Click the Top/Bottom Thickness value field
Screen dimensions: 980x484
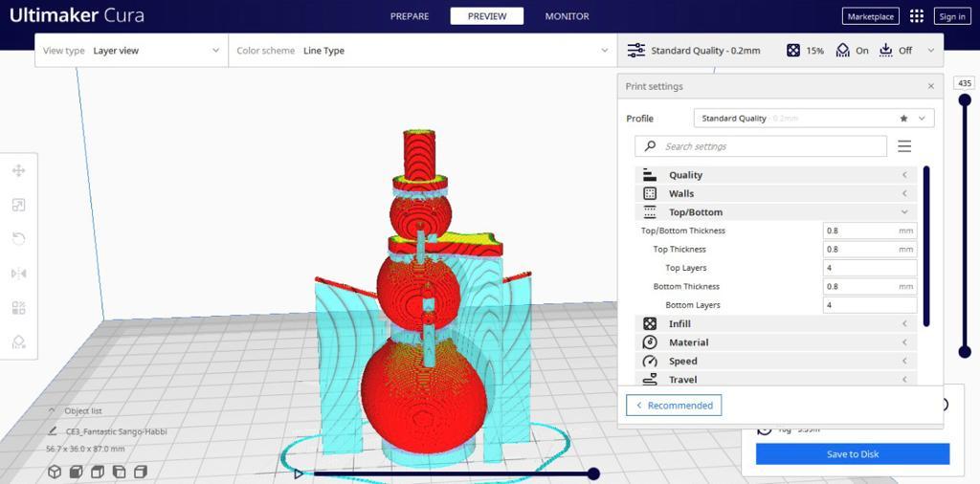pyautogui.click(x=870, y=231)
